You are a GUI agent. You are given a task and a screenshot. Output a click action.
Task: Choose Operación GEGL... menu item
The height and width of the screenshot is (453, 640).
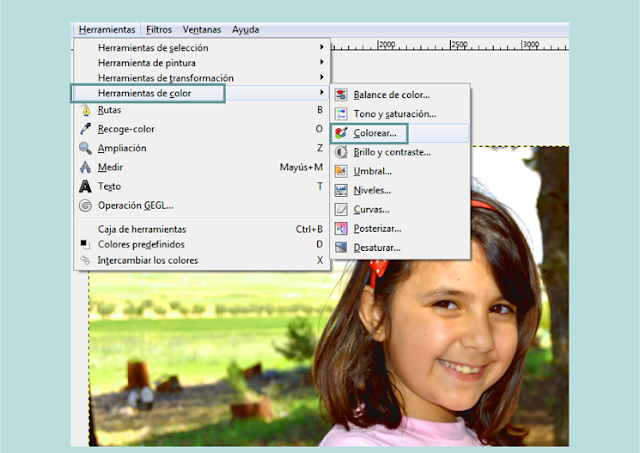202,205
